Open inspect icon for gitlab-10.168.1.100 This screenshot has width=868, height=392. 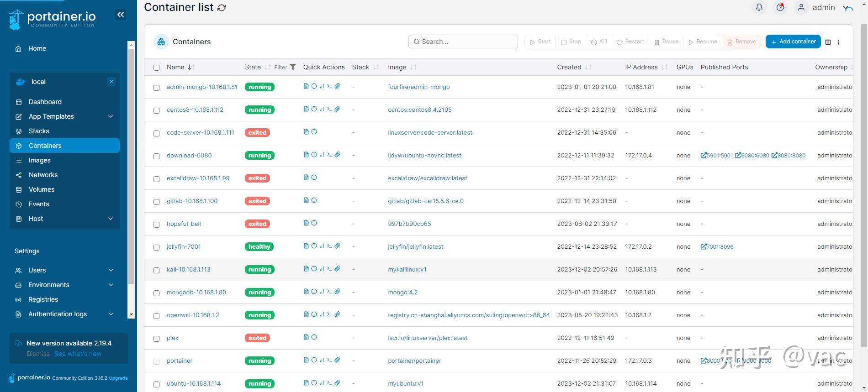314,200
